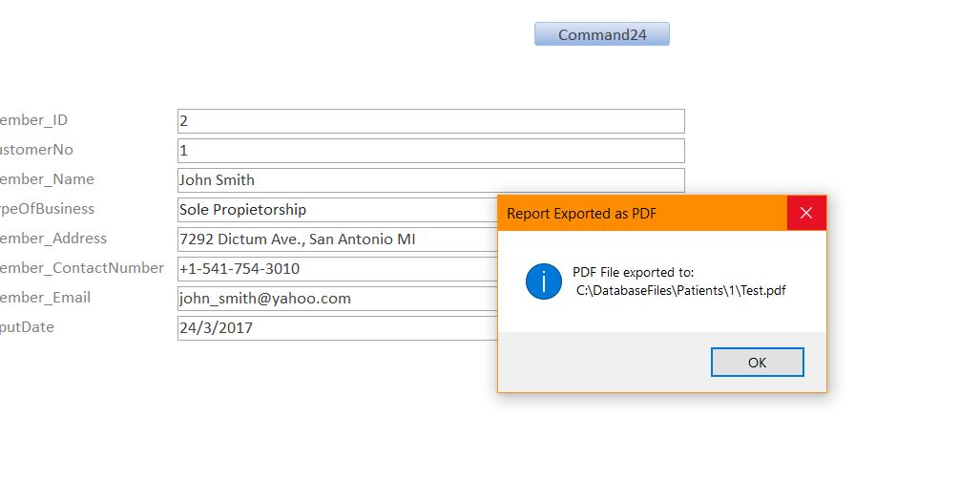Click the blue information icon
980x479 pixels.
(x=544, y=281)
